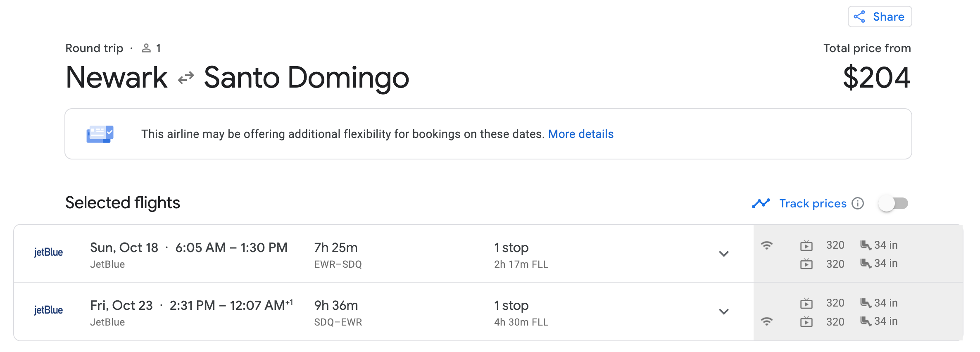Click the JetBlue logo on Oct 23 flight
980x352 pixels.
[48, 310]
